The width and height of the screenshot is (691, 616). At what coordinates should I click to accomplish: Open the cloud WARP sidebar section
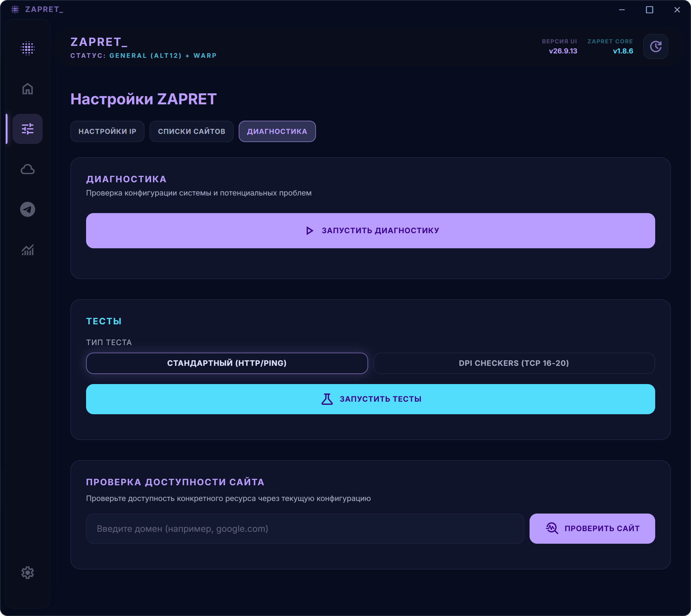click(27, 169)
